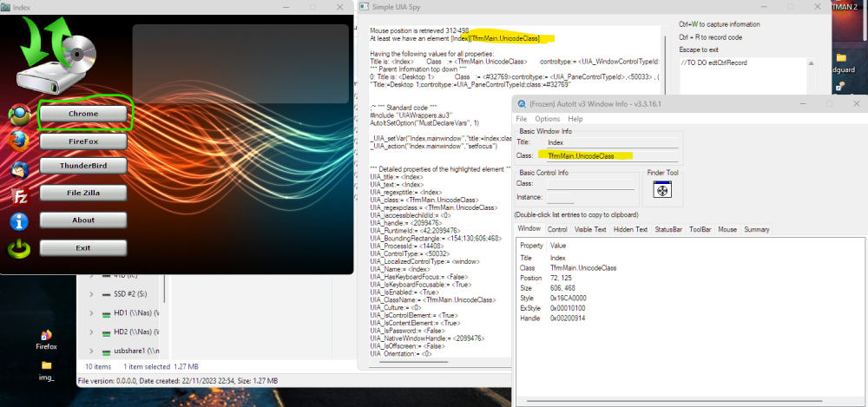Open the Options menu in AutoIt Window Info
Viewport: 868px width, 407px height.
pyautogui.click(x=548, y=119)
